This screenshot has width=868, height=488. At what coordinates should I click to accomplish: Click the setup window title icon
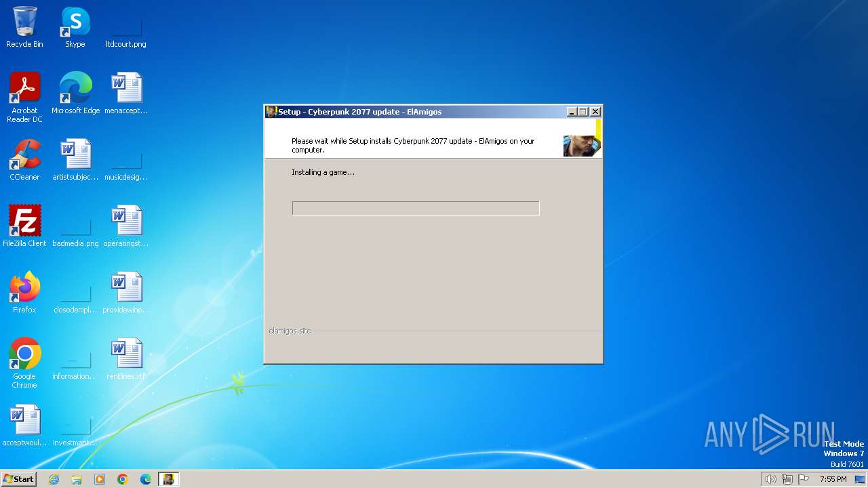271,112
